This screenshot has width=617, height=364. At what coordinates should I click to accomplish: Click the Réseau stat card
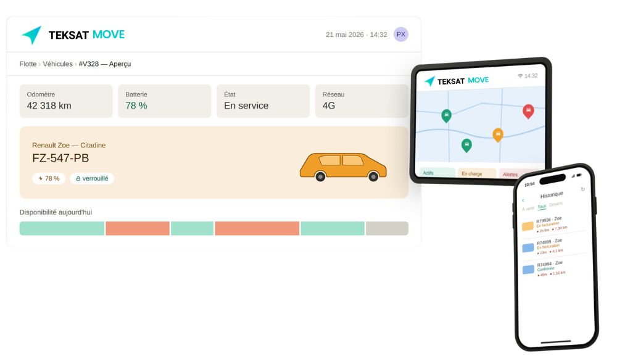(362, 101)
